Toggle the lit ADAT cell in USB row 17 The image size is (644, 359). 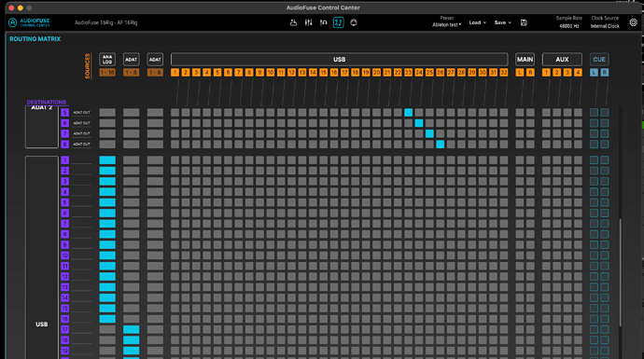(x=131, y=329)
